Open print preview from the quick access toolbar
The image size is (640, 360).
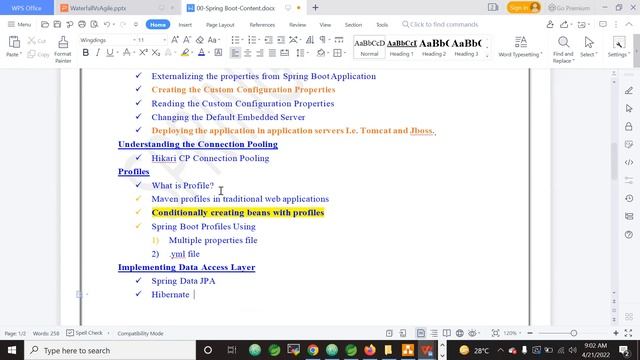[x=94, y=24]
